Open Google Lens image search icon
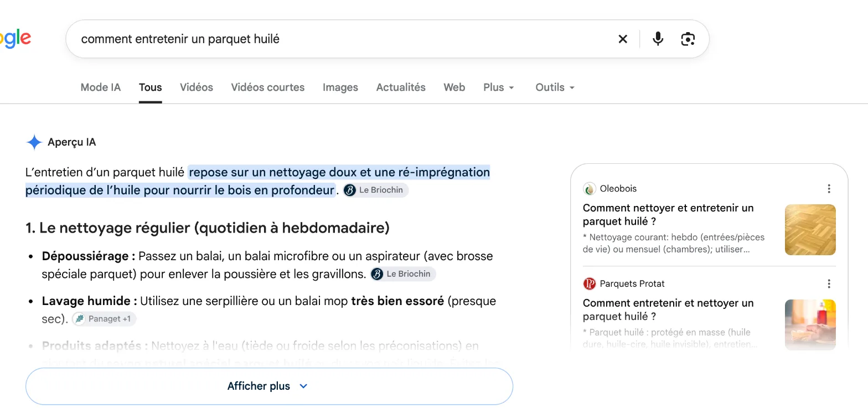Screen dimensions: 868x408 point(688,39)
